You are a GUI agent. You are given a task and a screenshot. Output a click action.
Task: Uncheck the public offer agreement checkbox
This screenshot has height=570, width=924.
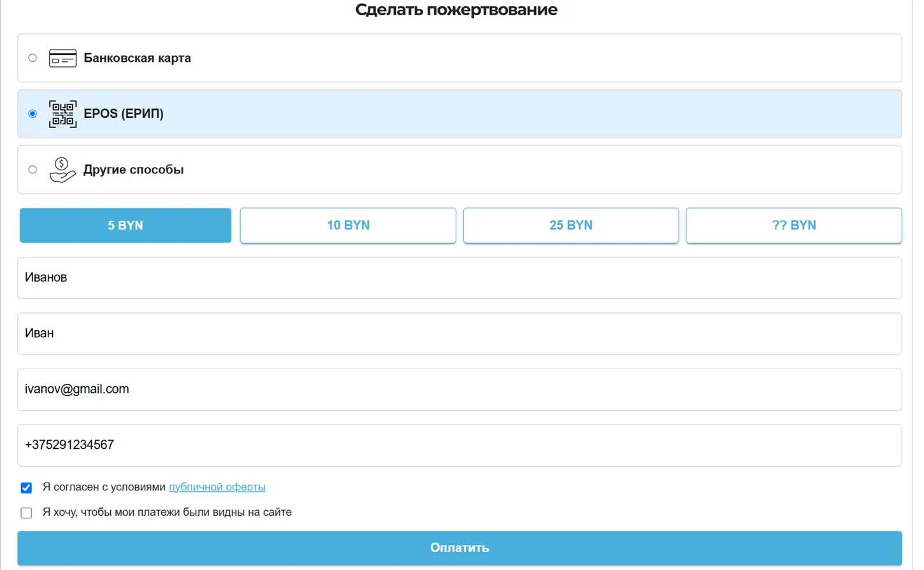pyautogui.click(x=26, y=487)
